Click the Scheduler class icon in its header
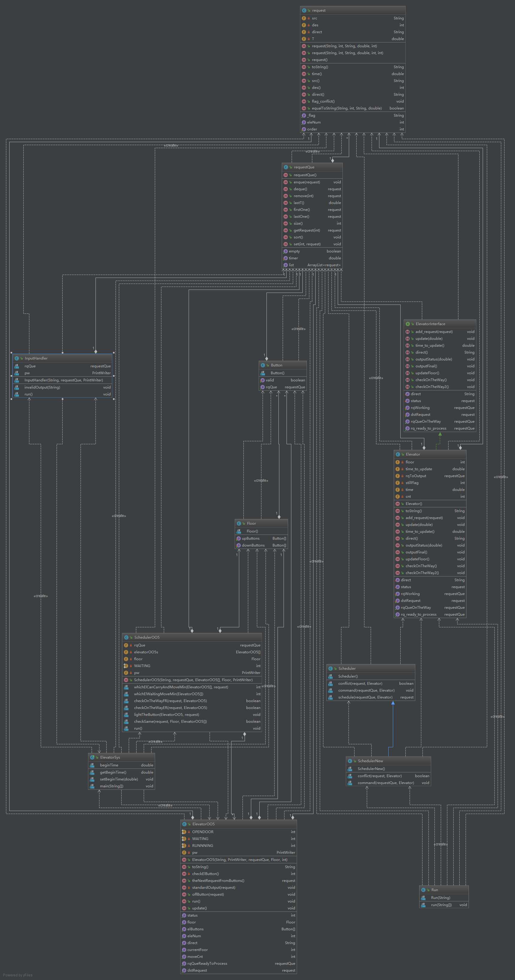Screen dimensions: 515x980 (x=330, y=668)
